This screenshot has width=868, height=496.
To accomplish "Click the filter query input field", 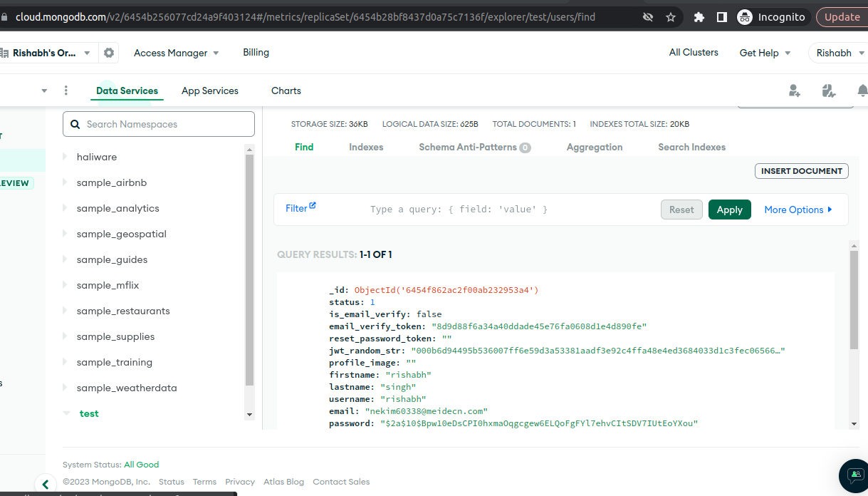I will [x=511, y=210].
